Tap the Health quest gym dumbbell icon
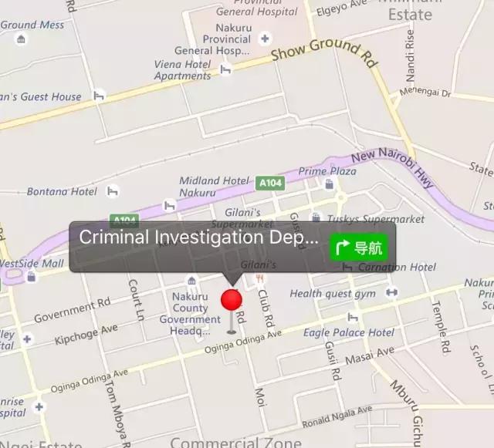494x448 pixels. click(x=391, y=292)
